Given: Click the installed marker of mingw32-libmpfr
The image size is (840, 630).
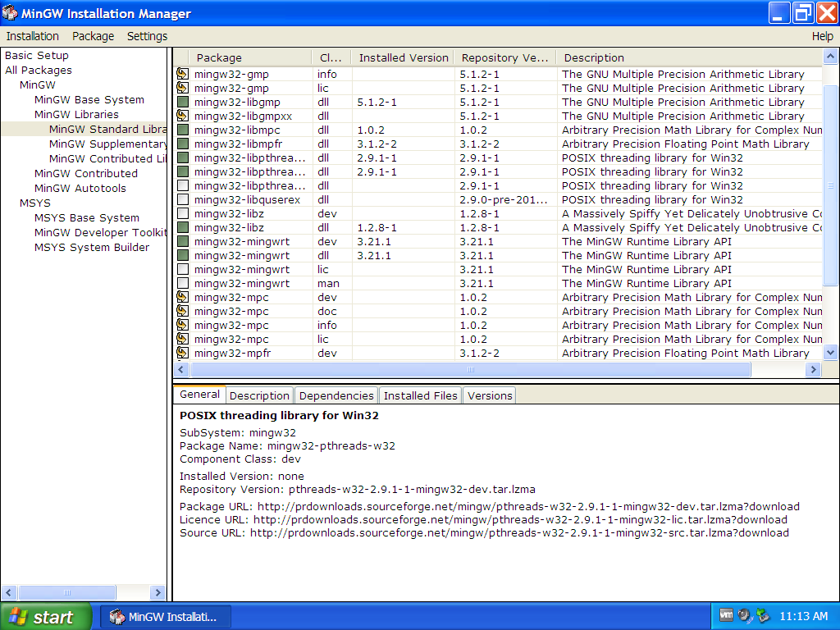Looking at the screenshot, I should click(x=183, y=144).
